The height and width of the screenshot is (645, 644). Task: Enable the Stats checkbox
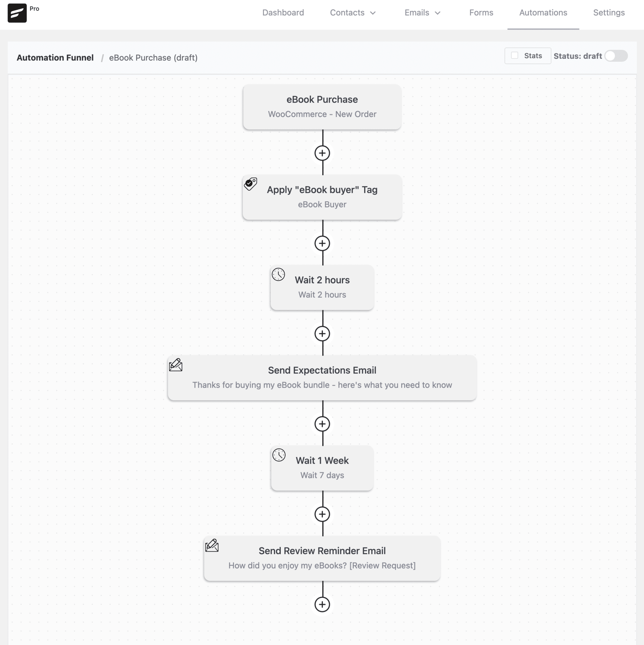pyautogui.click(x=515, y=55)
